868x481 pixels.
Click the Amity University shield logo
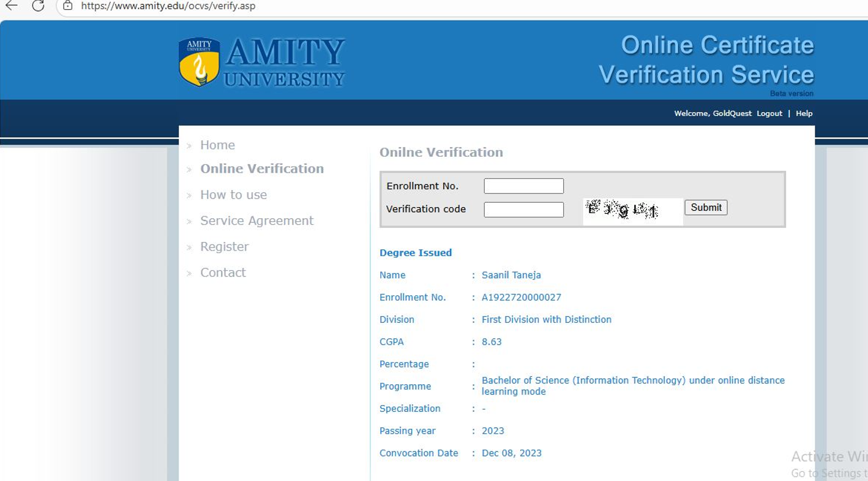click(x=199, y=62)
